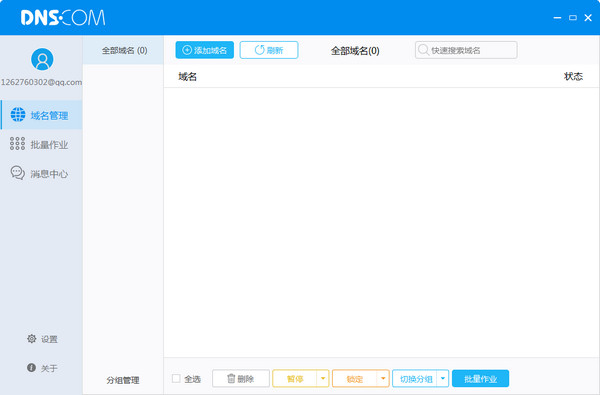
Task: Select 全部域名 (0) group in list
Action: coord(123,50)
